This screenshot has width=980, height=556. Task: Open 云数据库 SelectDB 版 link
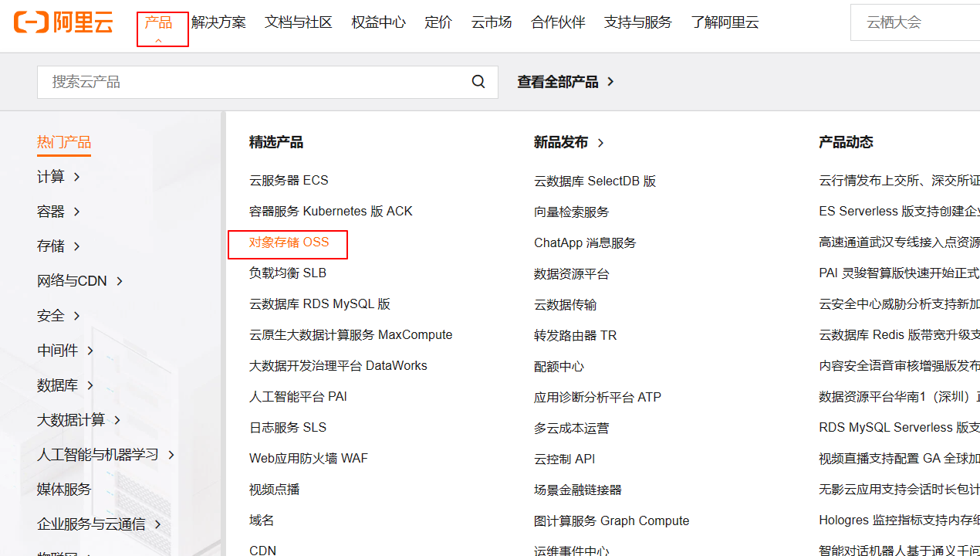(594, 181)
